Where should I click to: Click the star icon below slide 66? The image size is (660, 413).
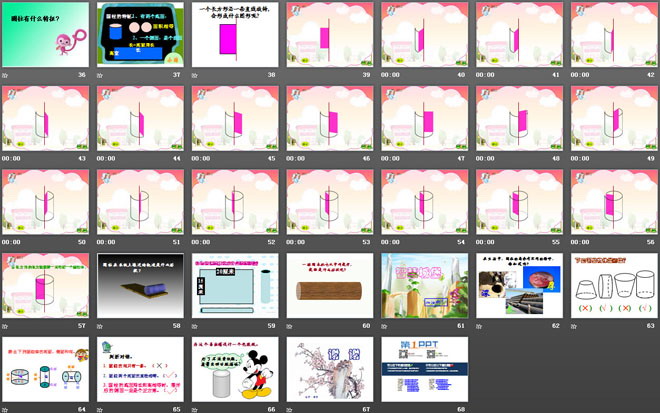click(196, 409)
